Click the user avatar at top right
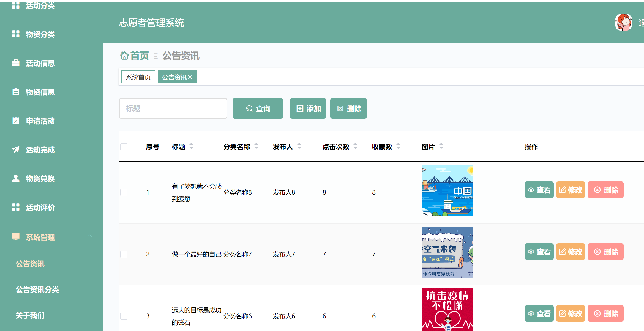Screen dimensions: 644x331 pyautogui.click(x=624, y=22)
